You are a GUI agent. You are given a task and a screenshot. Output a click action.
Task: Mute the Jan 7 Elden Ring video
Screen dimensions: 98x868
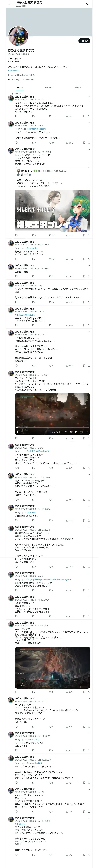point(71,432)
